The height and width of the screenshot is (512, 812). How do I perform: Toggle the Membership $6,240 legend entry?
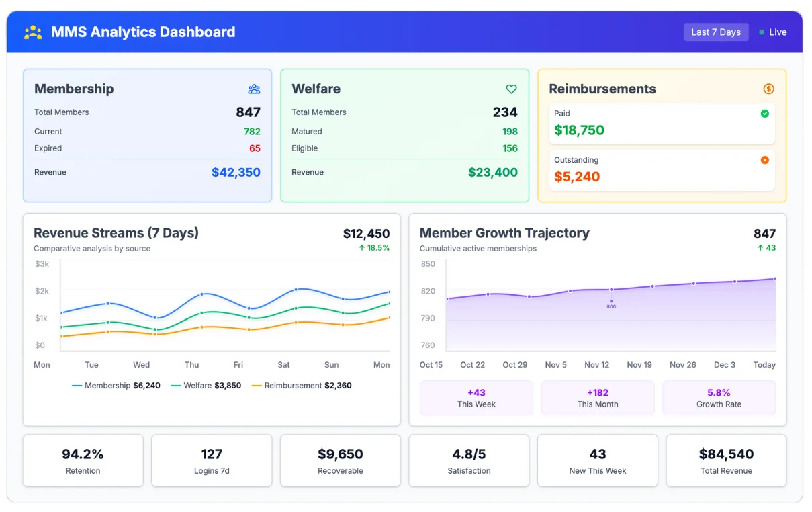pos(116,386)
